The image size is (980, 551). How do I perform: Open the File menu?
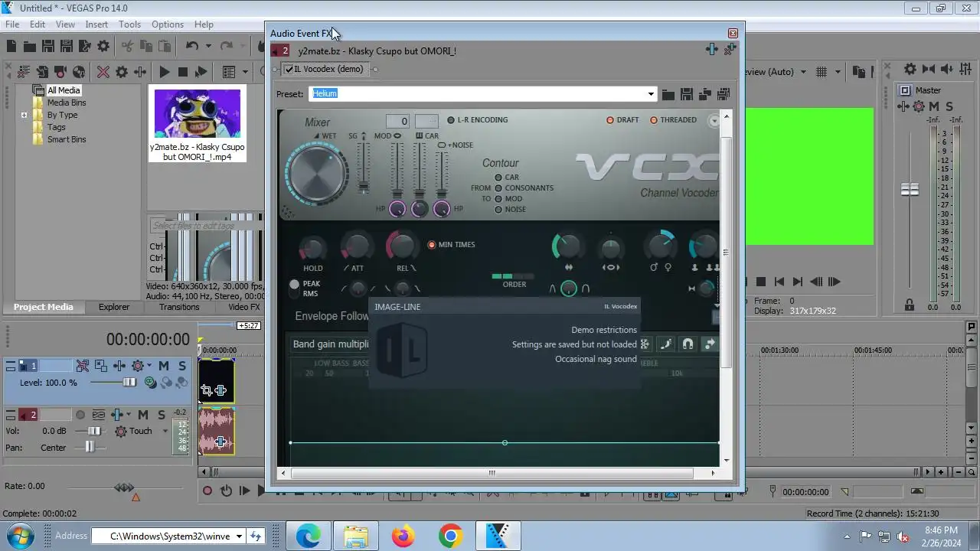click(12, 24)
